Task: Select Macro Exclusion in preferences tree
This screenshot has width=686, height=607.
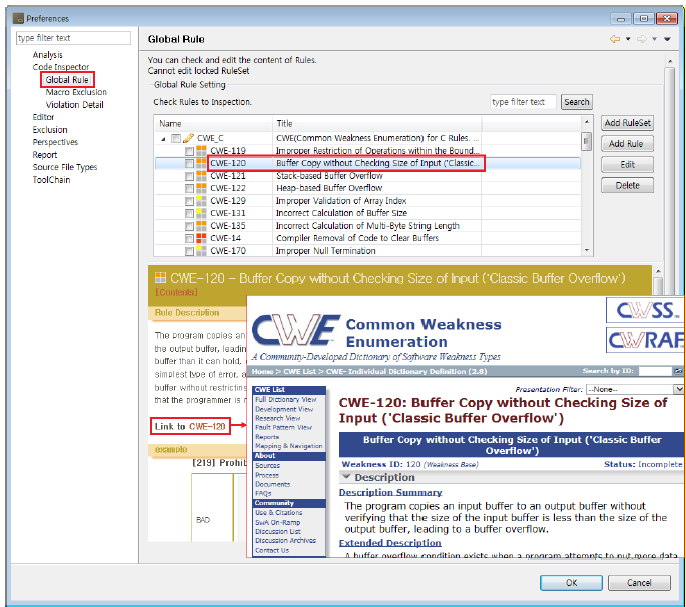Action: [76, 92]
